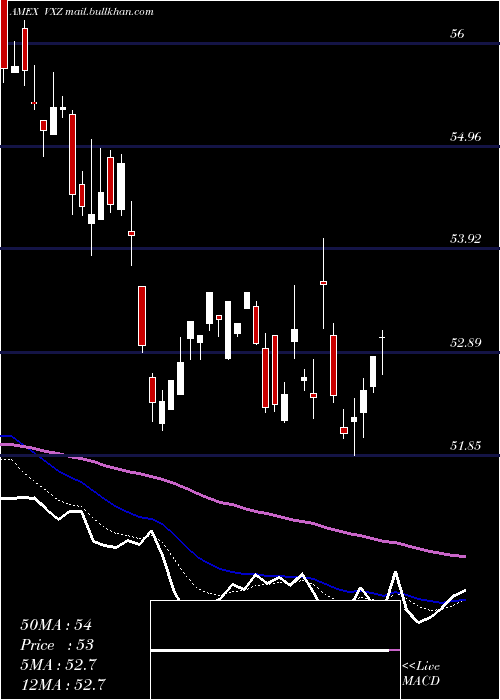
Task: Click the AMEX VXZ mail.bullkhan.com title text
Action: (81, 12)
